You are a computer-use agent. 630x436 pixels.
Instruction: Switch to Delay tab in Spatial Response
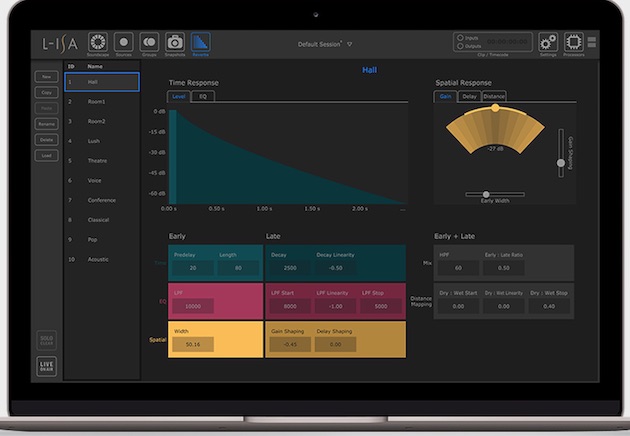tap(468, 97)
